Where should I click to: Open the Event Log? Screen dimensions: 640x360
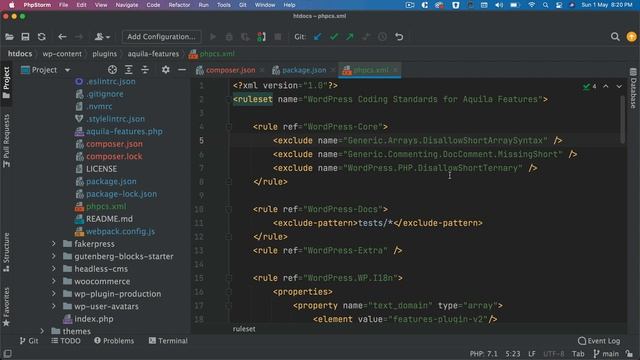coord(599,341)
